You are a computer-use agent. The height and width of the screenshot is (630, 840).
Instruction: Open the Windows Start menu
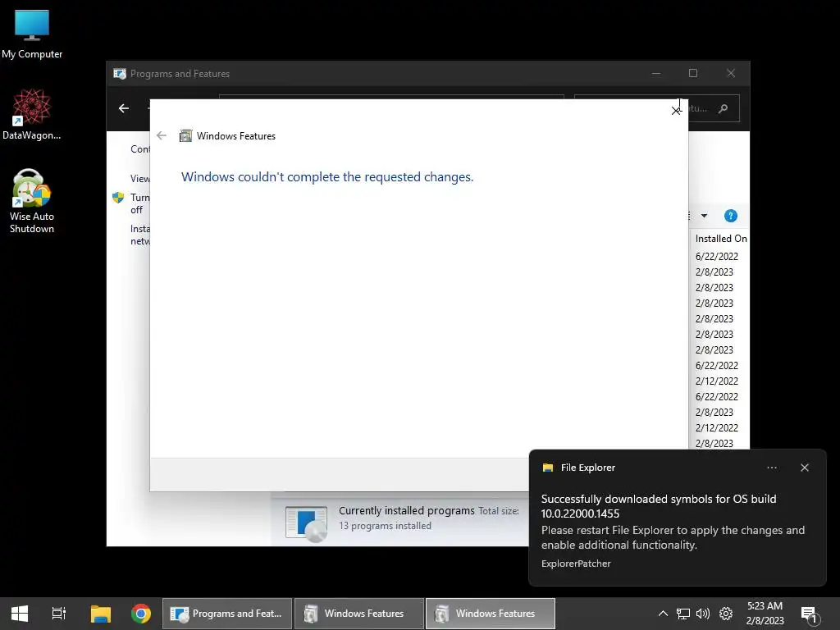(x=20, y=614)
